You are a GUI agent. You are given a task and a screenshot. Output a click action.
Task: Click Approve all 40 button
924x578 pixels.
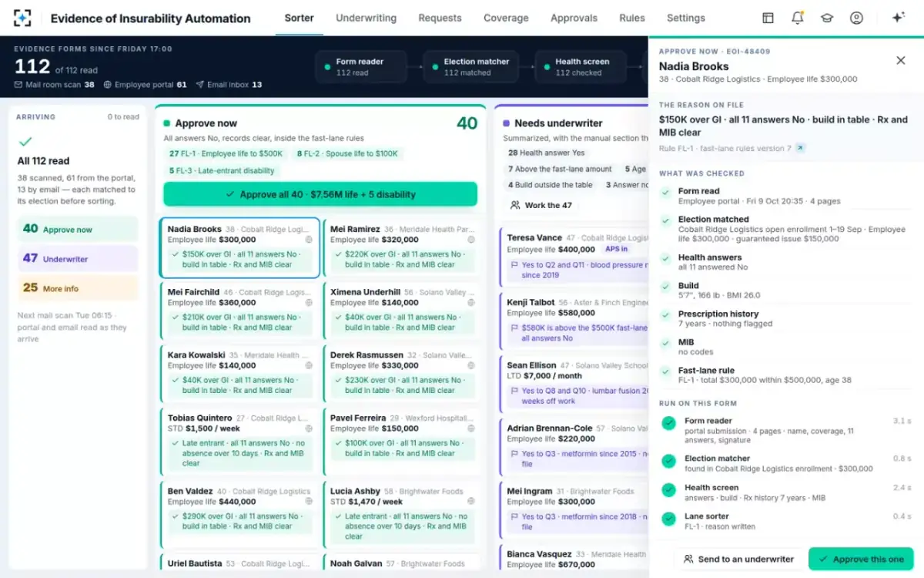(x=320, y=194)
